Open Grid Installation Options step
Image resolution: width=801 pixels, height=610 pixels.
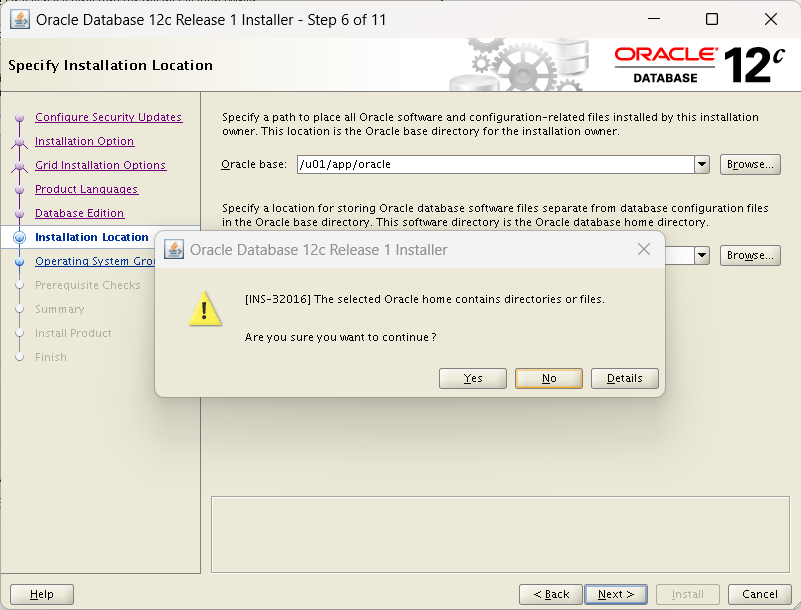(x=101, y=165)
